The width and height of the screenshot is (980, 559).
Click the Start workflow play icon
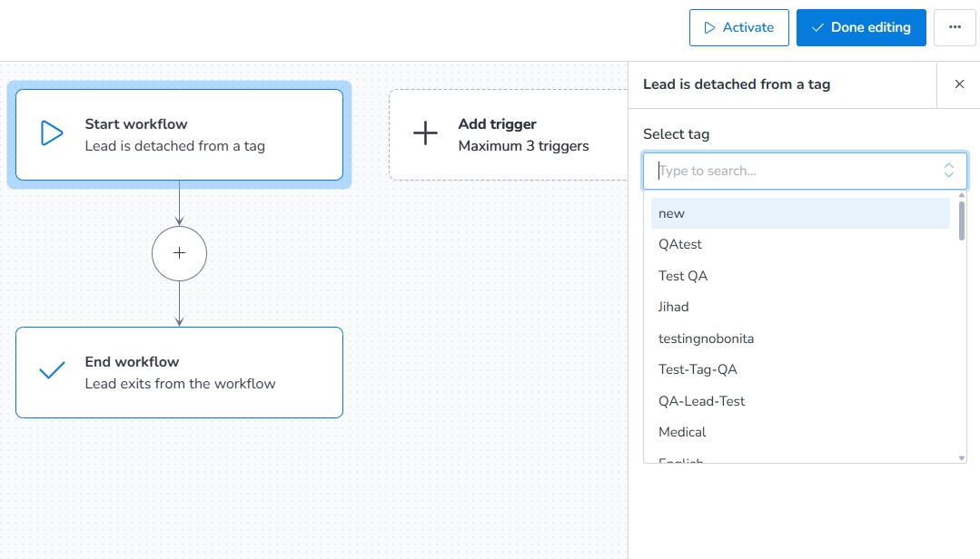pyautogui.click(x=52, y=133)
